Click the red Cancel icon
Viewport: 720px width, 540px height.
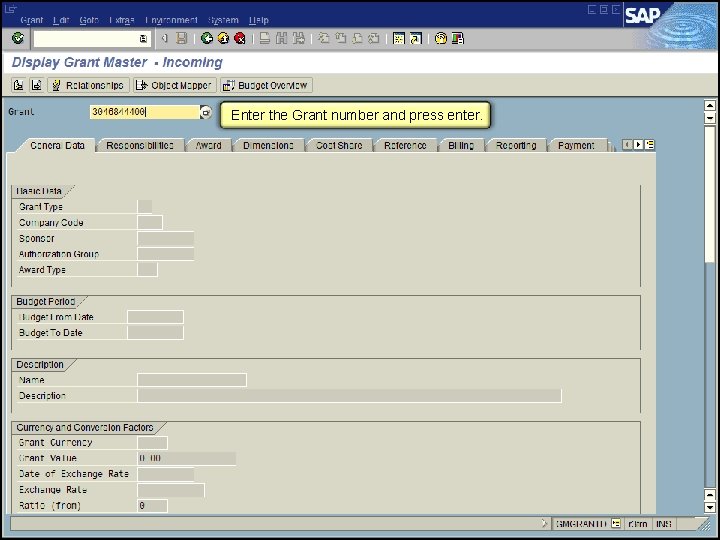click(240, 39)
